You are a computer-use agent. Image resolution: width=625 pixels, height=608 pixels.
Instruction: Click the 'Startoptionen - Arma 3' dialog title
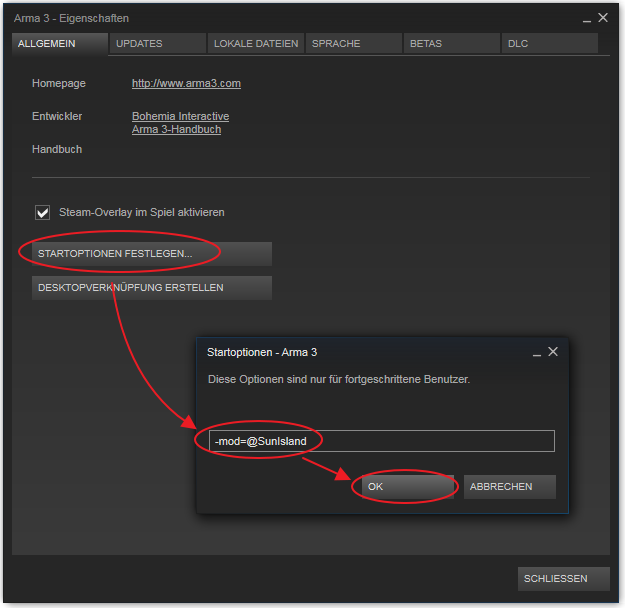(x=262, y=352)
